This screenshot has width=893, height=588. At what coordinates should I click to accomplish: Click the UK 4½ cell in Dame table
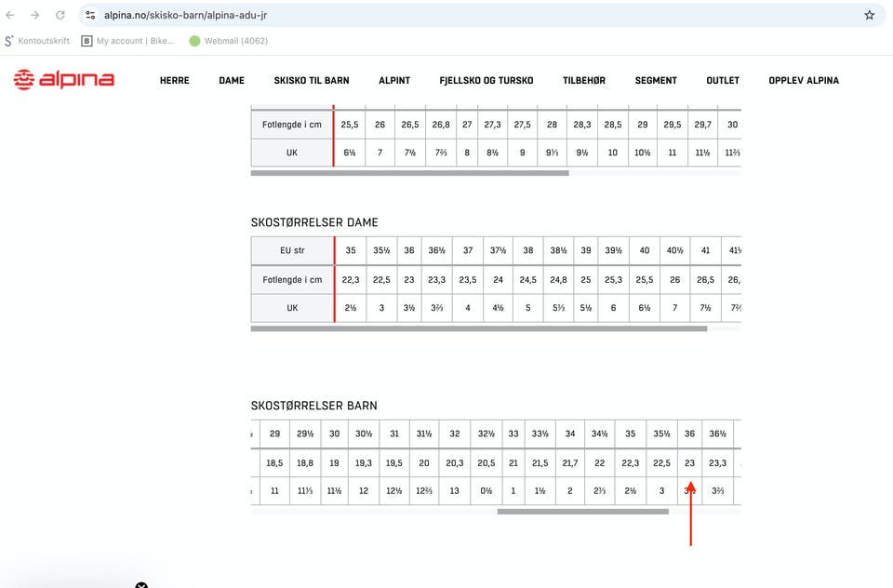[x=498, y=308]
